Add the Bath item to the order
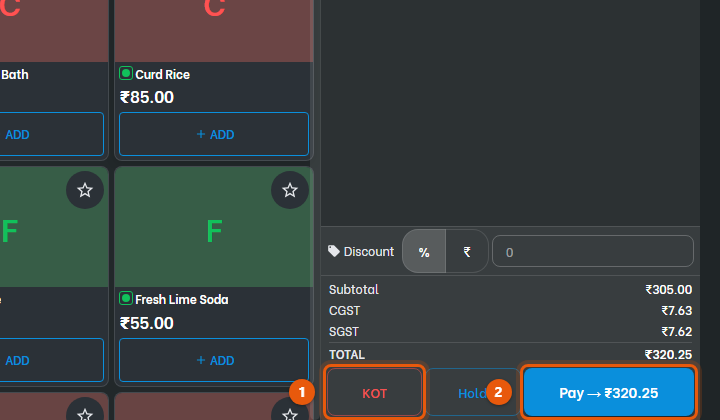The height and width of the screenshot is (420, 720). click(x=52, y=134)
